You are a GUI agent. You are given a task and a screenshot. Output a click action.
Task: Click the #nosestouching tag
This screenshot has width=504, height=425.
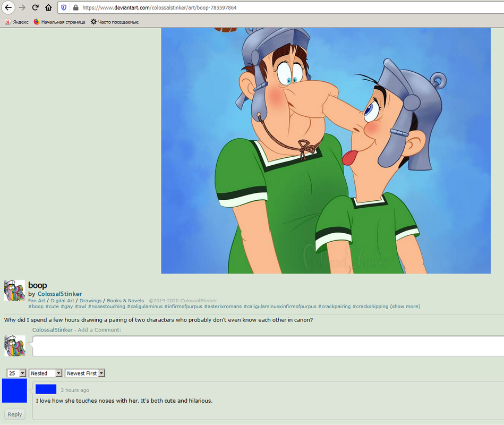point(107,307)
